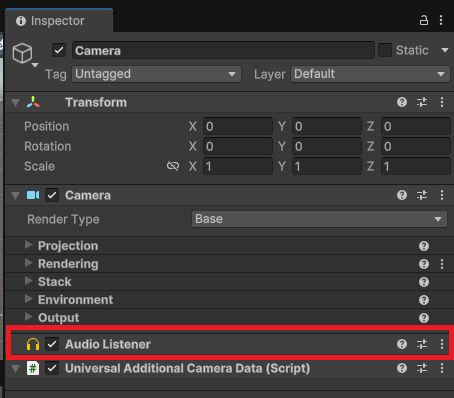
Task: Open the Tag dropdown showing Untagged
Action: click(156, 74)
